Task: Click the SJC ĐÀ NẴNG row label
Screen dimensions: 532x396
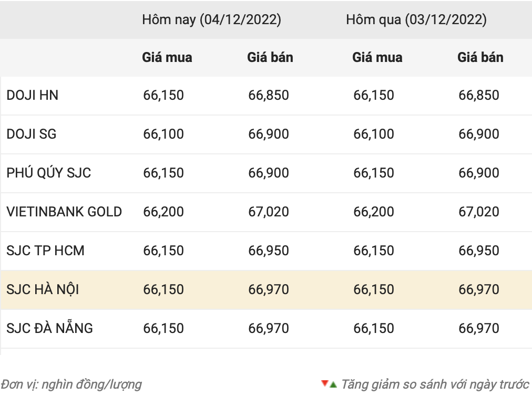Action: coord(50,328)
